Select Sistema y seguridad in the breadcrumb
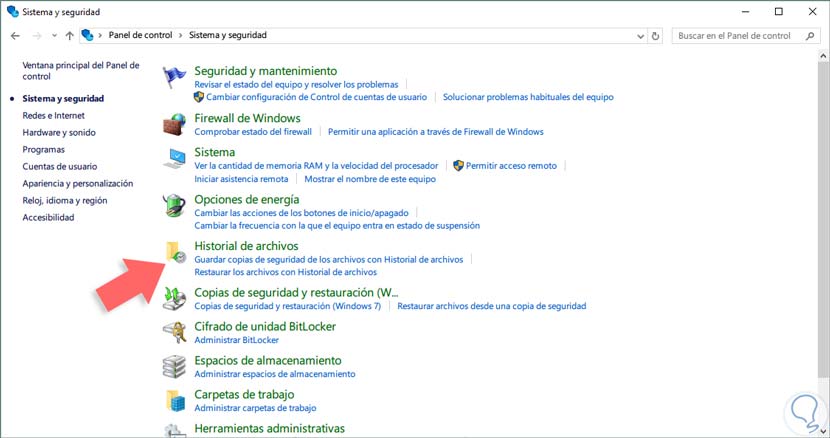Screen dimensions: 830x438 (228, 35)
